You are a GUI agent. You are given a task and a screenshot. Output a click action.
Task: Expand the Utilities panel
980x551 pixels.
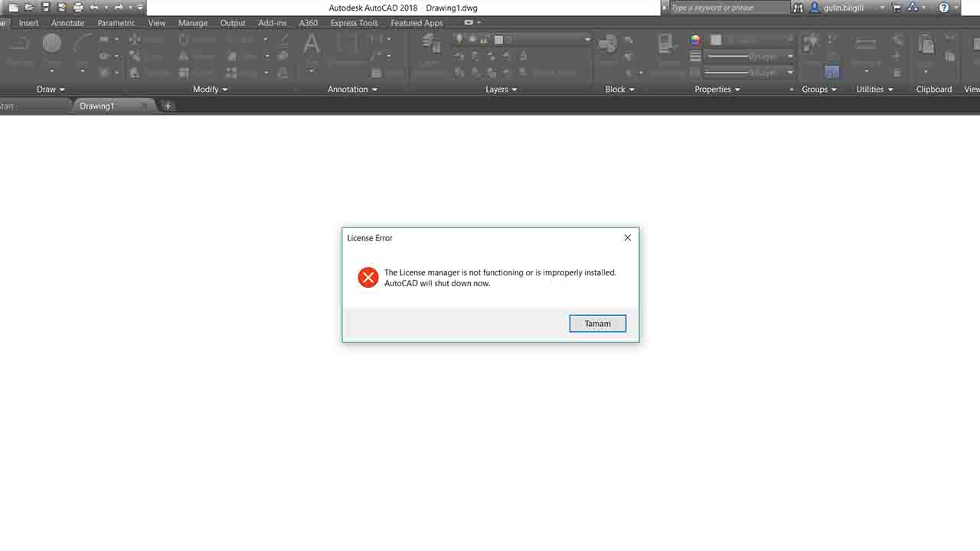875,90
